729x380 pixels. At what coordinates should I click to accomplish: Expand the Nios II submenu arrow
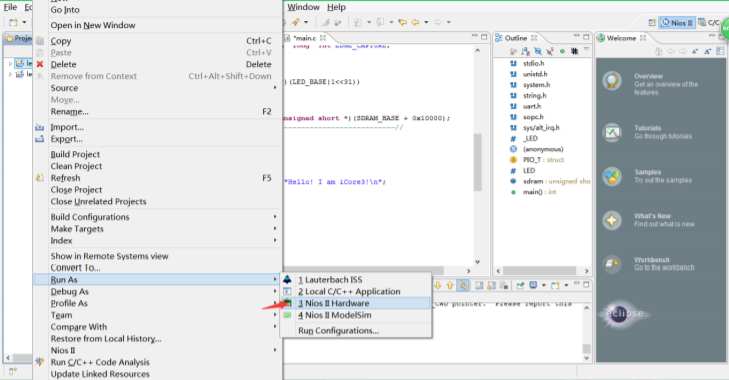click(275, 350)
